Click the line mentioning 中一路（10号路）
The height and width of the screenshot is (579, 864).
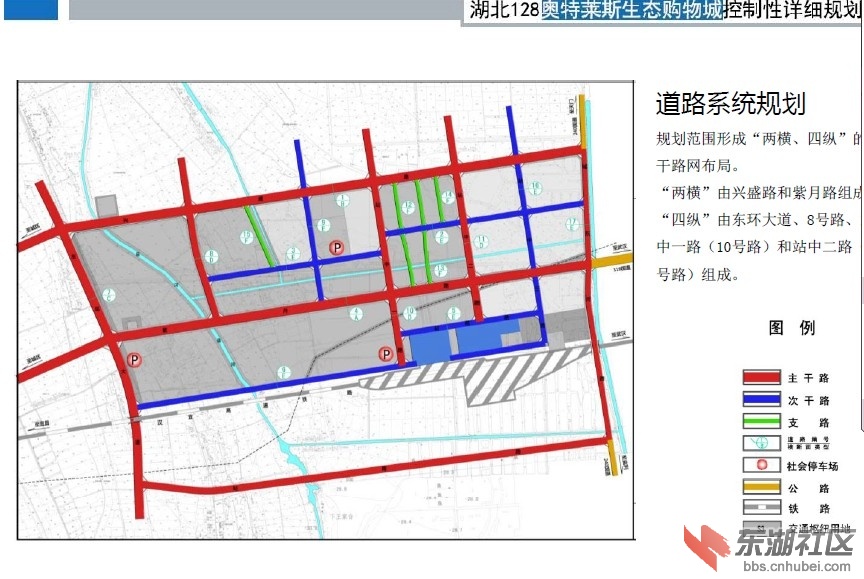[x=754, y=246]
